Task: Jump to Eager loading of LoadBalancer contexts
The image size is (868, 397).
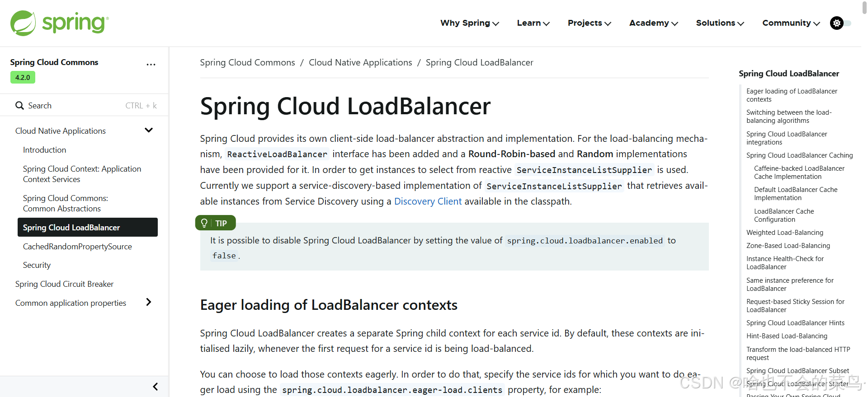Action: coord(792,95)
